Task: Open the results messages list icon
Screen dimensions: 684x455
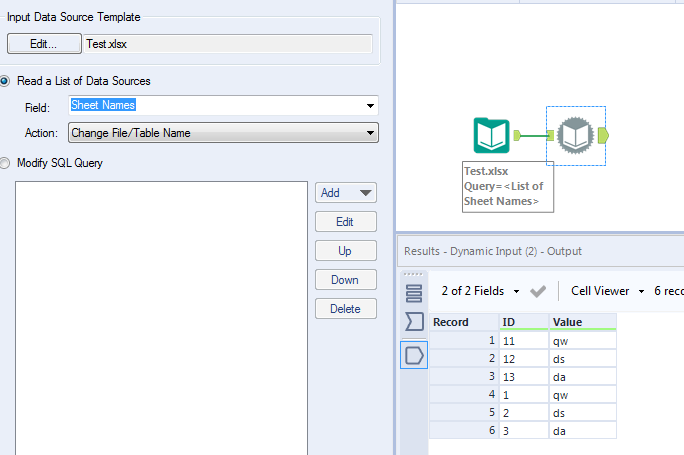Action: coord(414,293)
